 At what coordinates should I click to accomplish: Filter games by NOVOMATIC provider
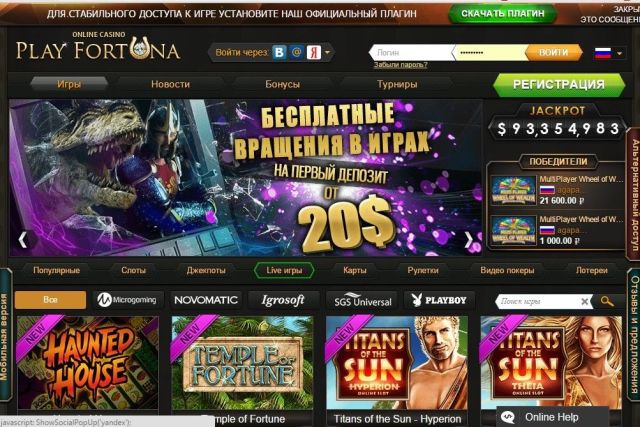[206, 300]
